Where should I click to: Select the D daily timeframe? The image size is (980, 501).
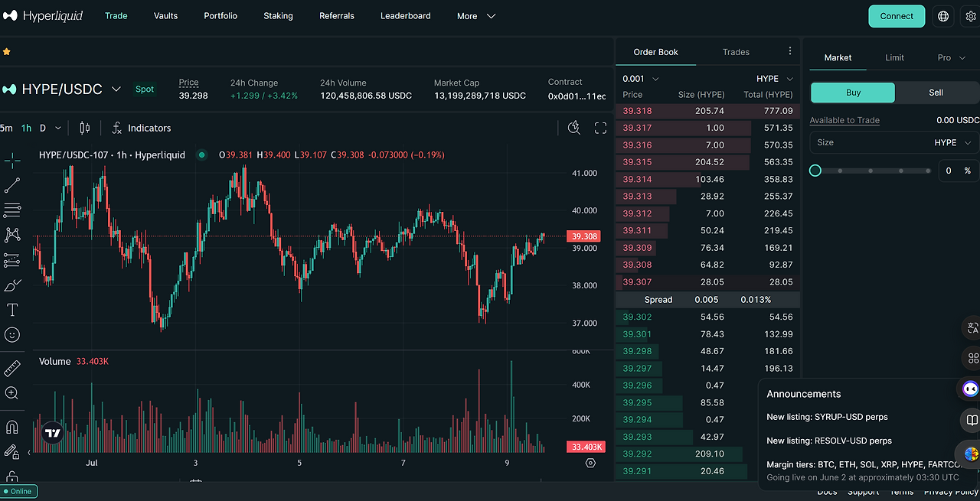(x=43, y=128)
